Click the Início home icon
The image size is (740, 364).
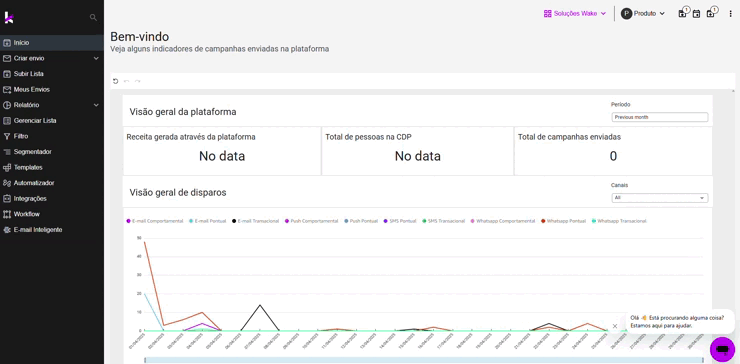coord(7,43)
